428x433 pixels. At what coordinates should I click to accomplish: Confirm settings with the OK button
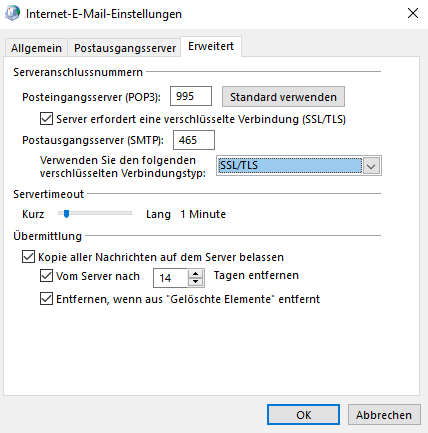[x=303, y=415]
